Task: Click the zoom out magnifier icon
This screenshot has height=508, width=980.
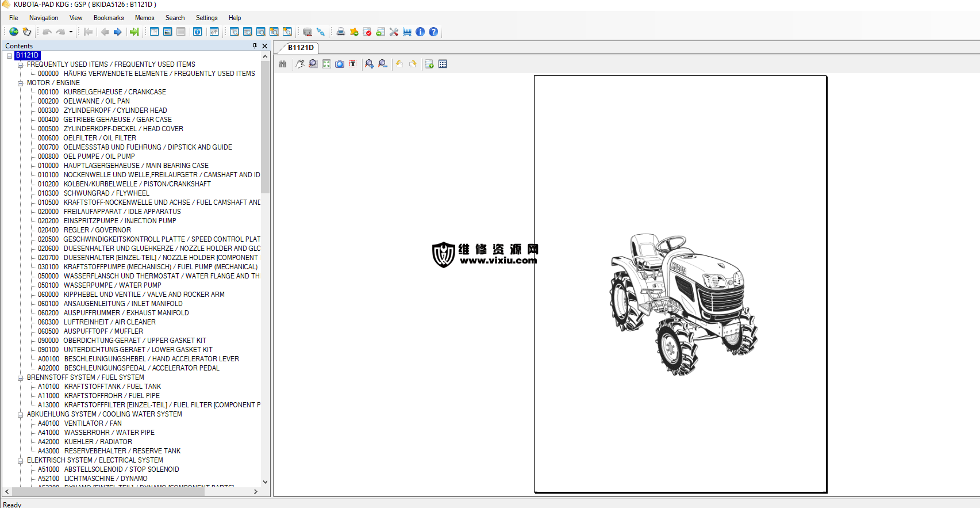Action: pos(383,64)
